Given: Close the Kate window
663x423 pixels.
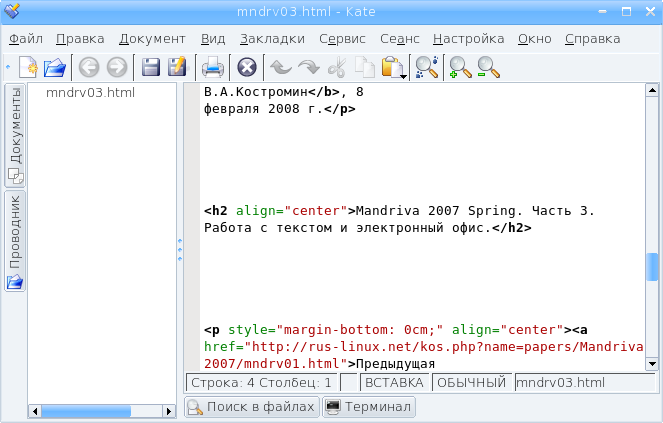Looking at the screenshot, I should coord(650,11).
